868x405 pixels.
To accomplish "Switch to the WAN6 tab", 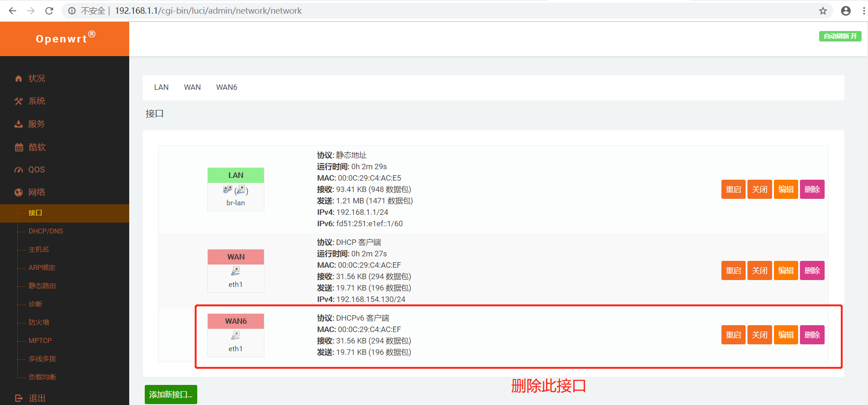I will click(x=226, y=88).
